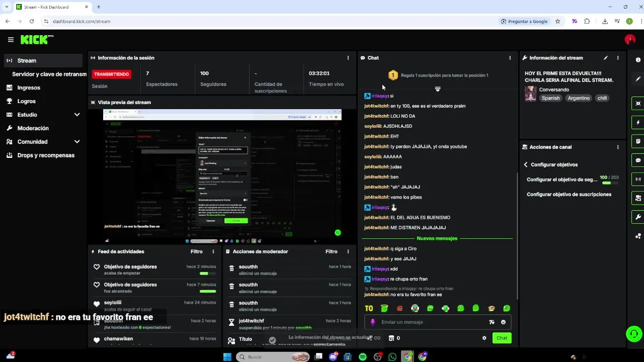Click the green support chat bubble
The height and width of the screenshot is (362, 644).
[633, 334]
